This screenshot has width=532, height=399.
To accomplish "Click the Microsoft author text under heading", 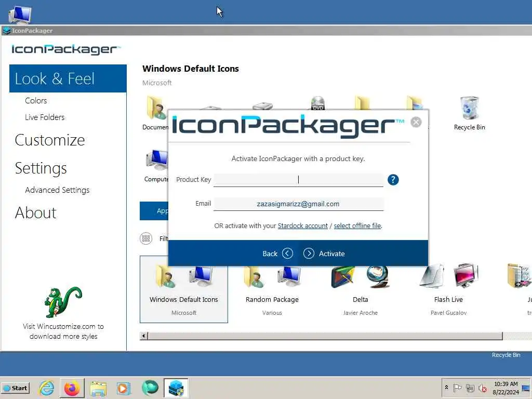I will coord(157,83).
